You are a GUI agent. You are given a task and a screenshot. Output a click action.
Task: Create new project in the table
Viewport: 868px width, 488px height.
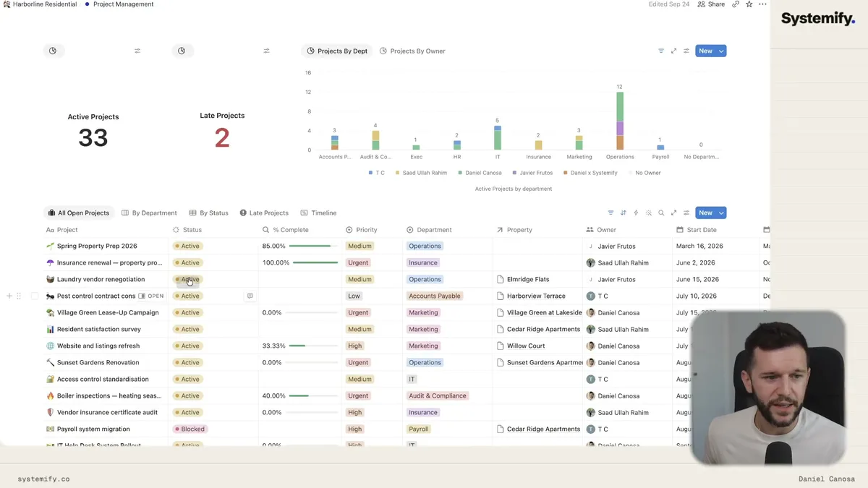point(705,213)
